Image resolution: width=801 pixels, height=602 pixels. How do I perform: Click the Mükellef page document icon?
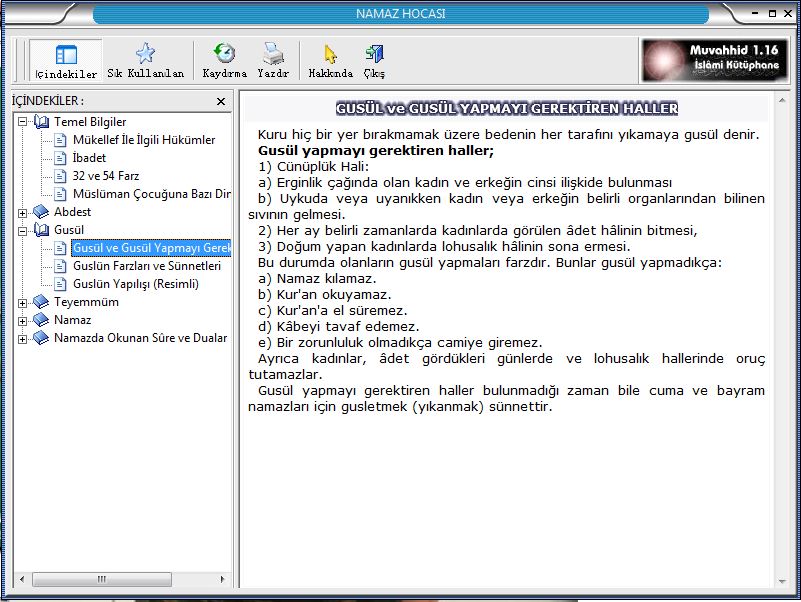click(60, 140)
